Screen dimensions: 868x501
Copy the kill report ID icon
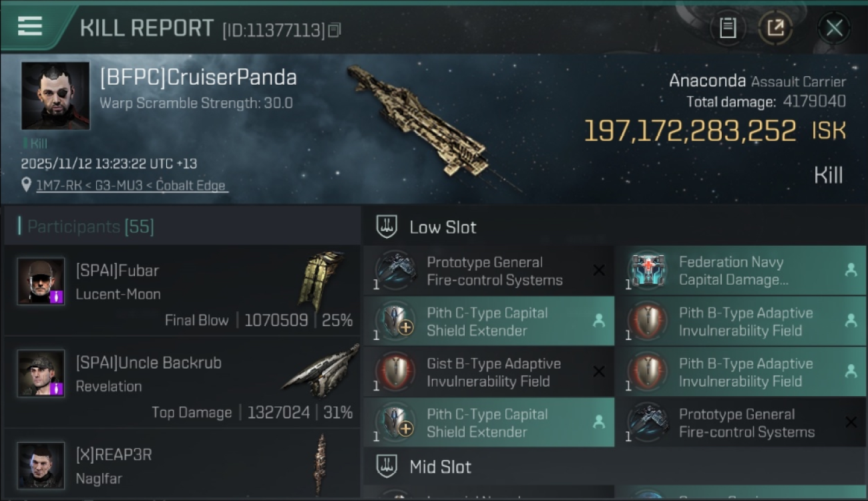coord(335,29)
